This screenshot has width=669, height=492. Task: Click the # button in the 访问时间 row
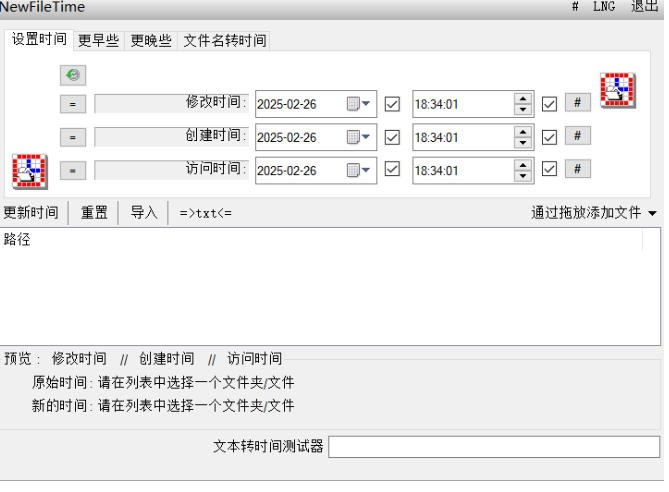[578, 169]
